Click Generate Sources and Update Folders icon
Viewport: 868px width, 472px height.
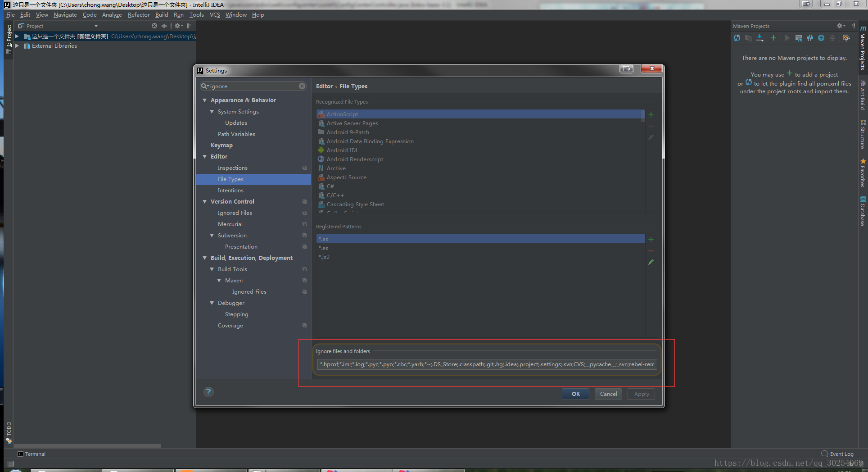(x=748, y=38)
